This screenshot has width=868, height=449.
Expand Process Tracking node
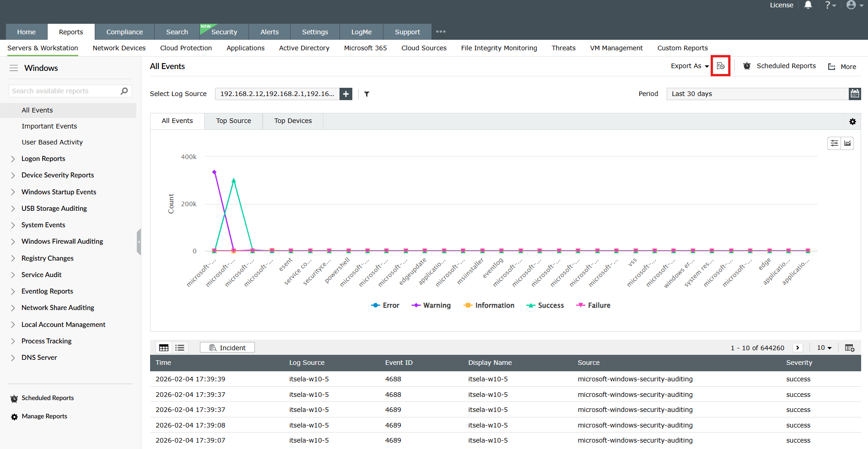click(13, 342)
